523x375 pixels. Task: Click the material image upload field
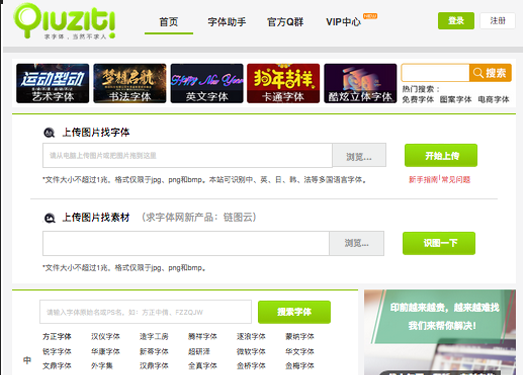(x=186, y=244)
